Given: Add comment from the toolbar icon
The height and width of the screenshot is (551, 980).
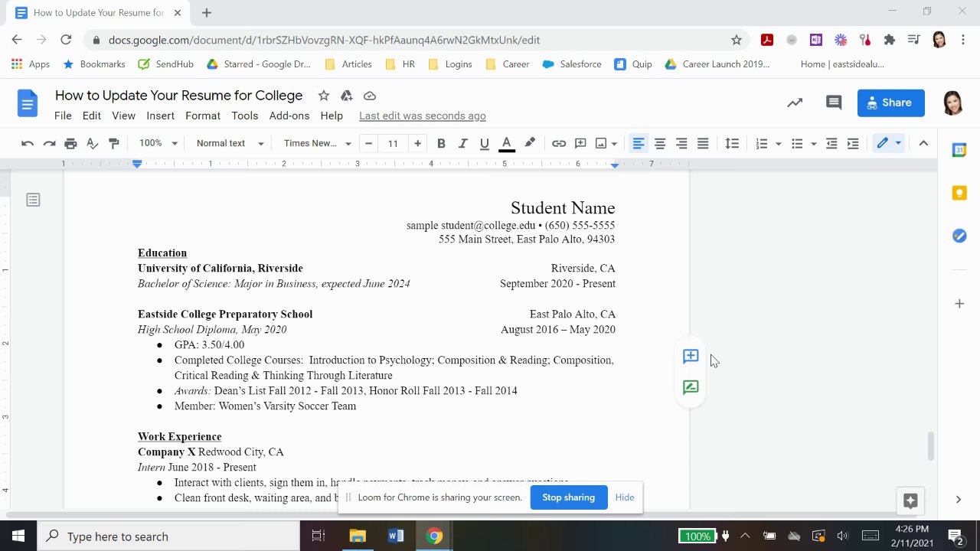Looking at the screenshot, I should (x=580, y=143).
